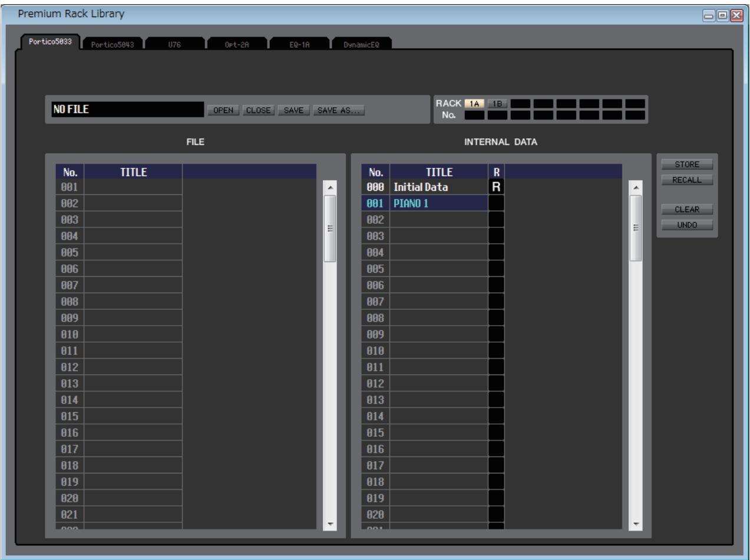
Task: Store current settings with STORE button
Action: pos(687,165)
